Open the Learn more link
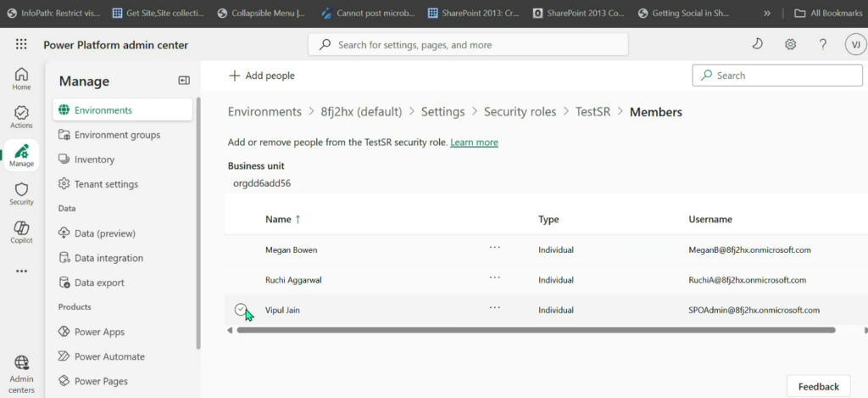Image resolution: width=868 pixels, height=398 pixels. pos(474,142)
